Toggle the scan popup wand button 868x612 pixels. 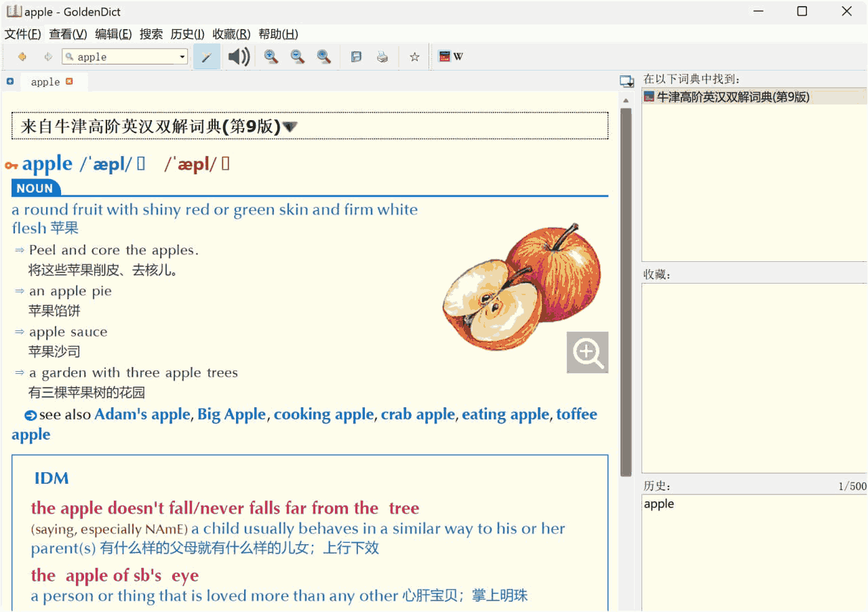pyautogui.click(x=207, y=57)
